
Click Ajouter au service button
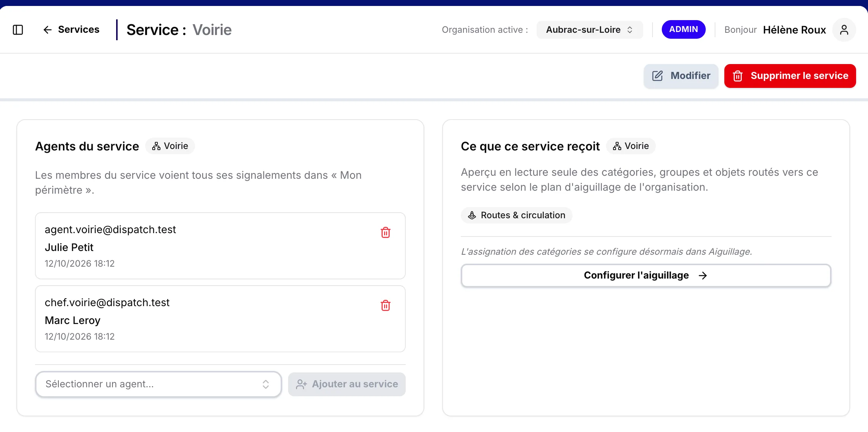tap(347, 384)
